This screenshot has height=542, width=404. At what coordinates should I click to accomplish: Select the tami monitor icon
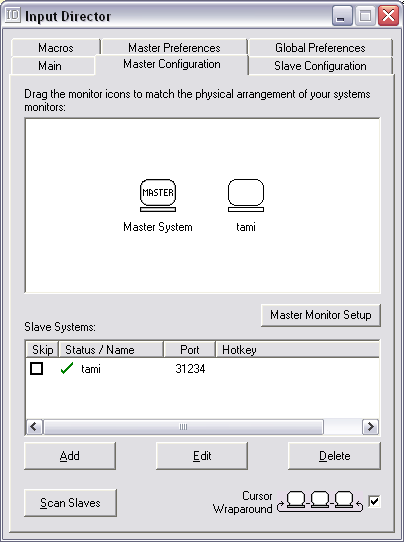tap(246, 195)
